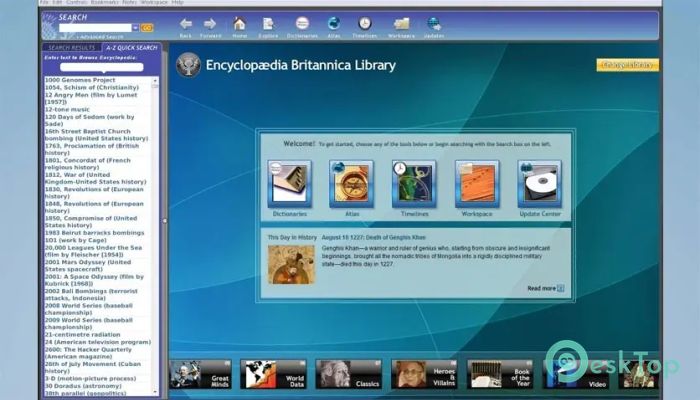Open the Genghis Khan thumbnail image
The width and height of the screenshot is (700, 400).
tap(292, 264)
